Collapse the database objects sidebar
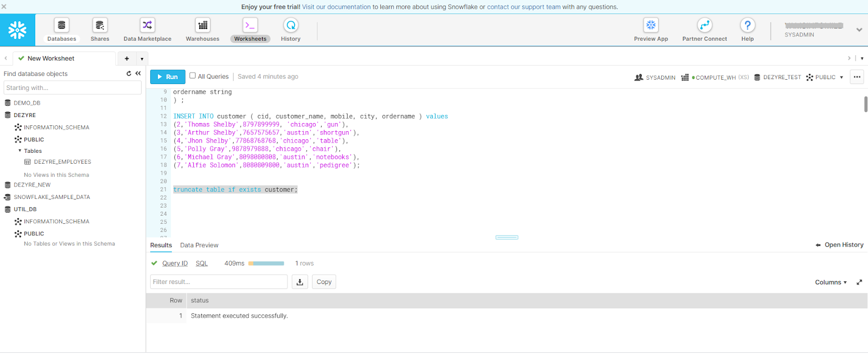Viewport: 868px width, 355px height. (x=138, y=74)
